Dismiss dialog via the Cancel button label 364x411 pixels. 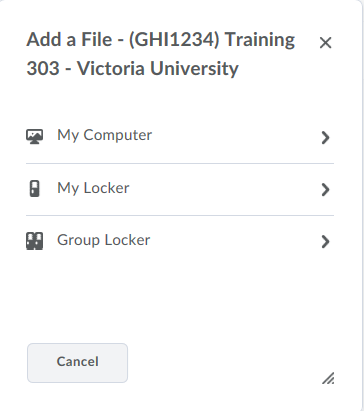[78, 362]
